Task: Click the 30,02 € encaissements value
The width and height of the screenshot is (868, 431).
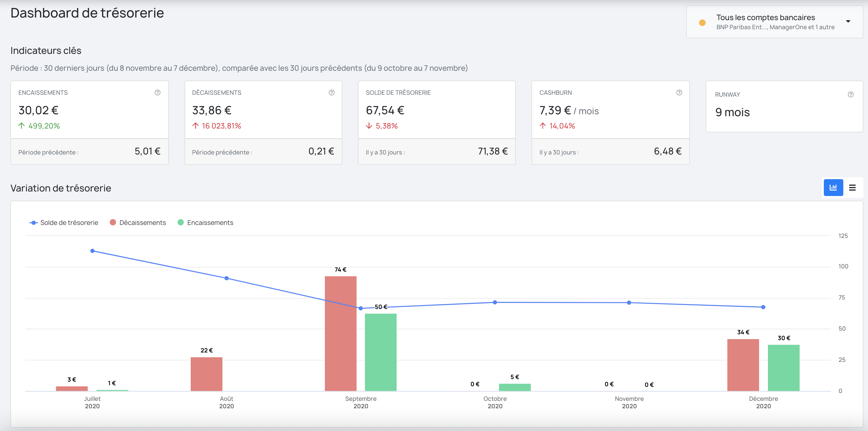Action: [38, 110]
